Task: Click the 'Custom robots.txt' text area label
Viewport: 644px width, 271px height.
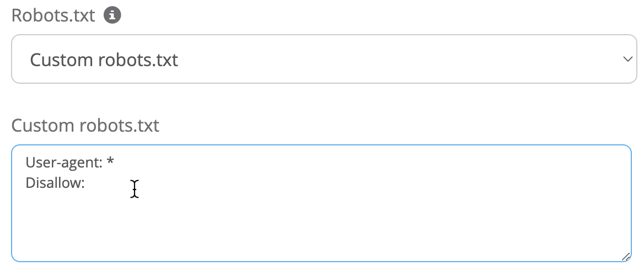Action: pyautogui.click(x=85, y=126)
